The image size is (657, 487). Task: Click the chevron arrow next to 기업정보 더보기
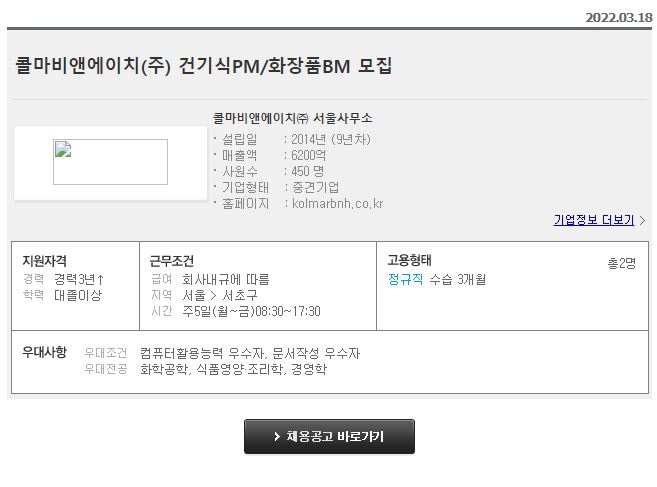coord(642,220)
